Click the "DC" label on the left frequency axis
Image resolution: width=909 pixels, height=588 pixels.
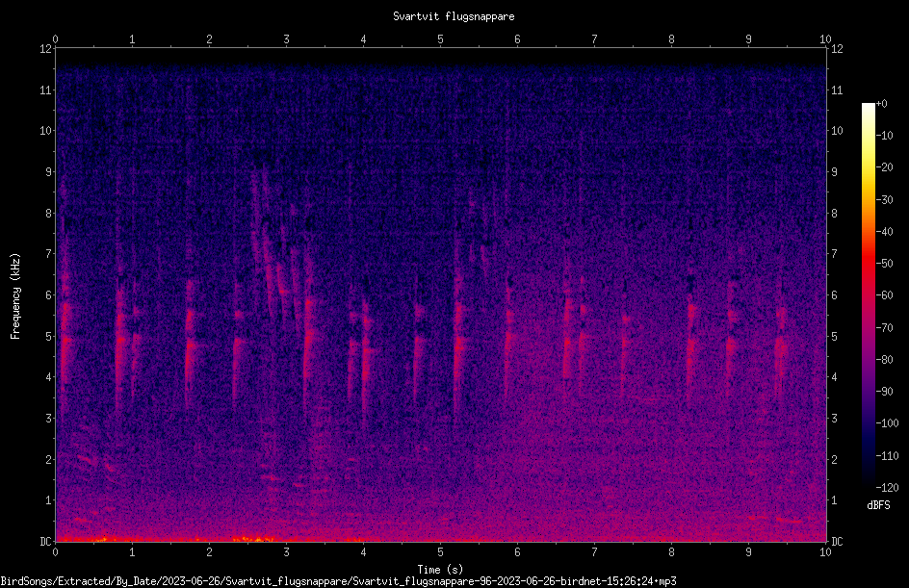pyautogui.click(x=45, y=542)
